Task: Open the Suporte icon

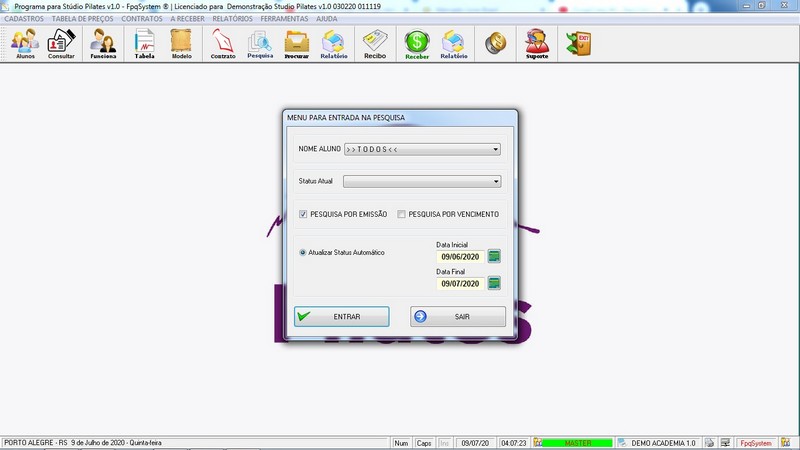Action: [537, 44]
